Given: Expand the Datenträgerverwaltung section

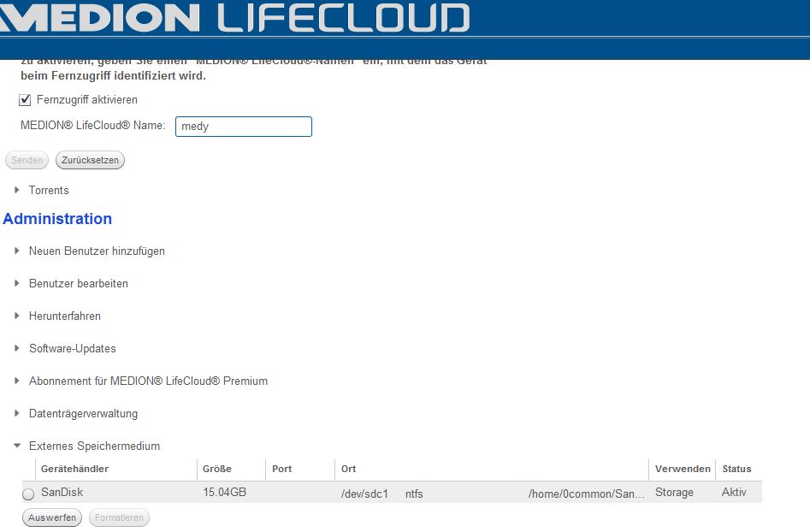Looking at the screenshot, I should 82,413.
